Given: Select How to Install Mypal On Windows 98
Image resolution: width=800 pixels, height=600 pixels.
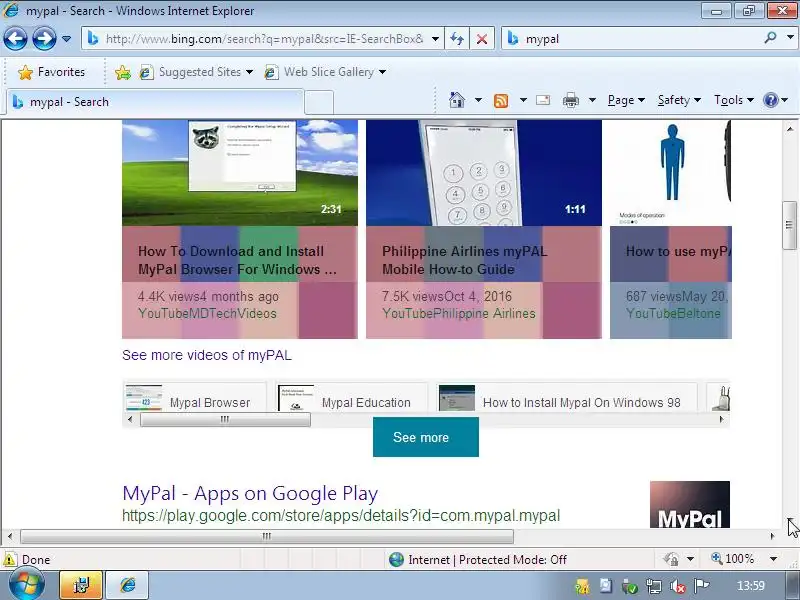Looking at the screenshot, I should pyautogui.click(x=566, y=398).
